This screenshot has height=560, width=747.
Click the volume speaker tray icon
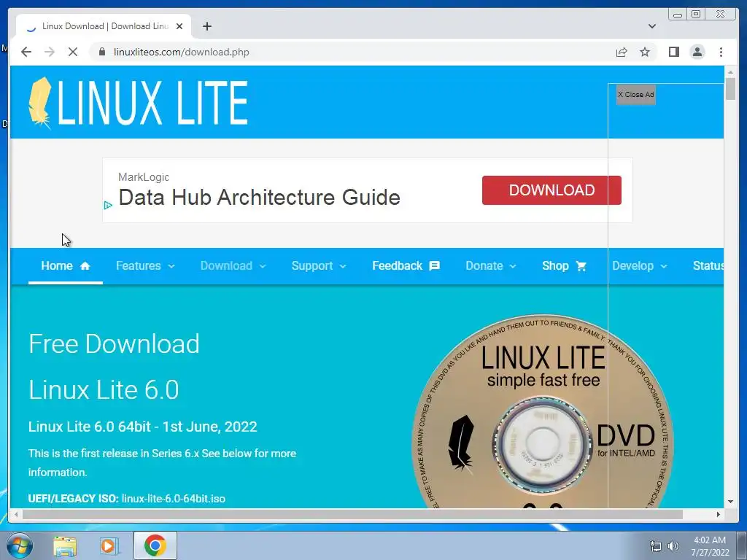(673, 546)
